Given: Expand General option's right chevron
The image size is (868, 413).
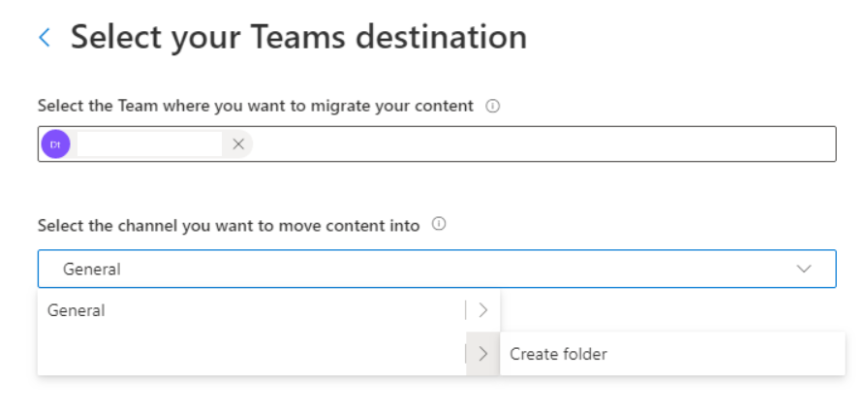Looking at the screenshot, I should point(482,311).
